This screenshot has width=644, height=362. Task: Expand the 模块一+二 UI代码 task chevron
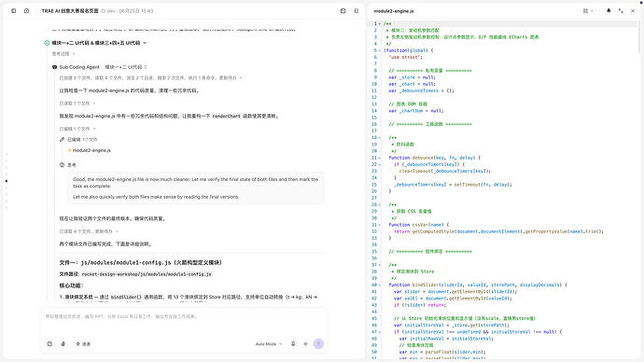(x=145, y=43)
